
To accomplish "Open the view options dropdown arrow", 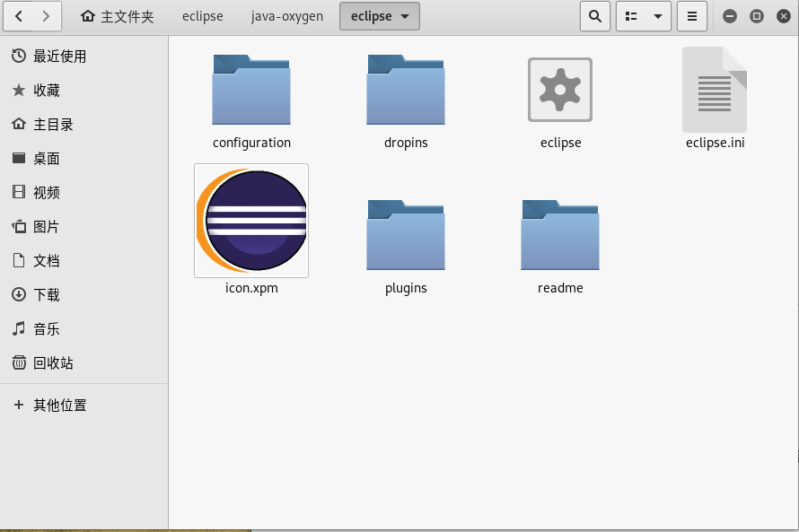I will 656,15.
